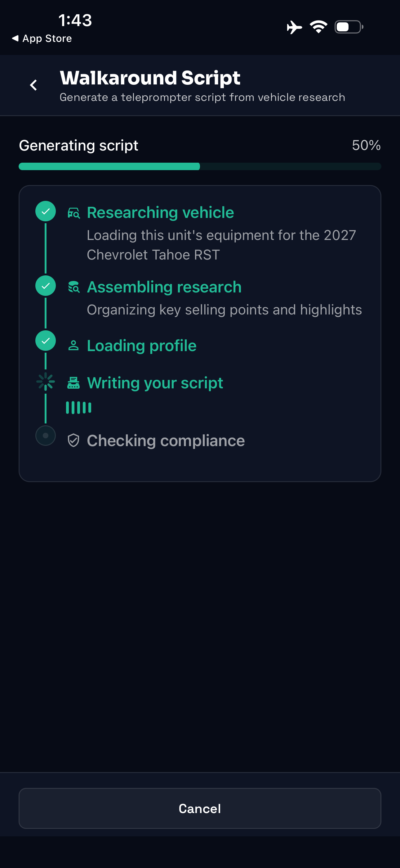
Task: Click the animated writing bars indicator
Action: [x=78, y=408]
